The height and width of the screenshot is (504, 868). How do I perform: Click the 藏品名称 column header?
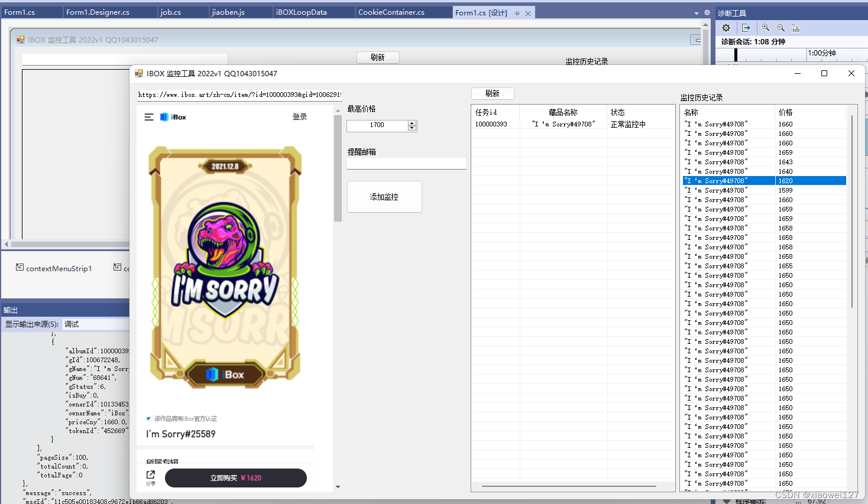point(563,112)
